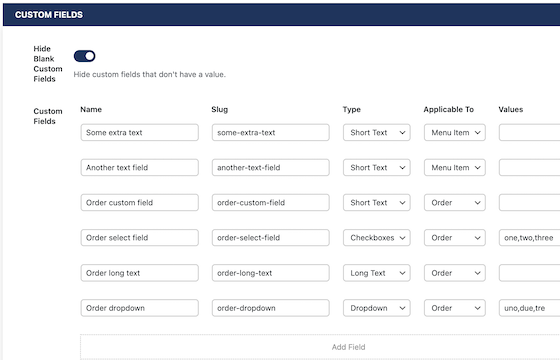
Task: Click the 'one,two,three' values field
Action: [x=530, y=238]
